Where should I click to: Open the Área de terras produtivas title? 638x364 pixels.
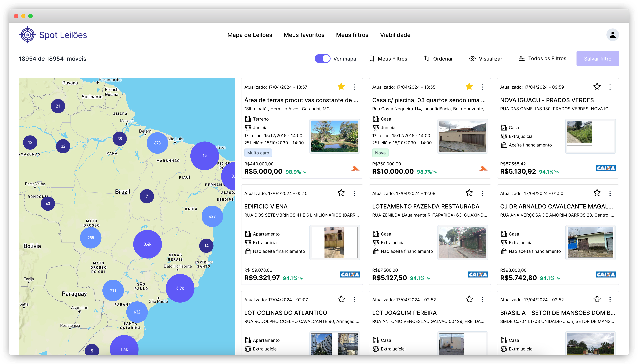tap(301, 100)
